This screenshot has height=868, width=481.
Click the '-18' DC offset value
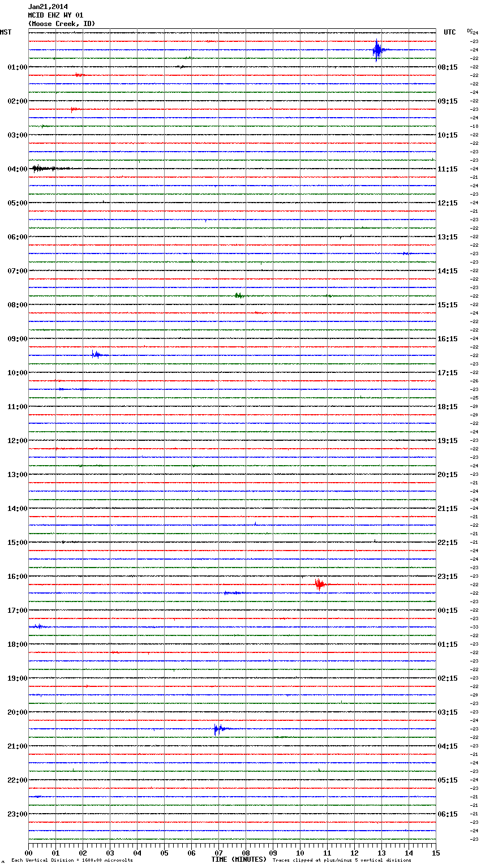tap(475, 126)
